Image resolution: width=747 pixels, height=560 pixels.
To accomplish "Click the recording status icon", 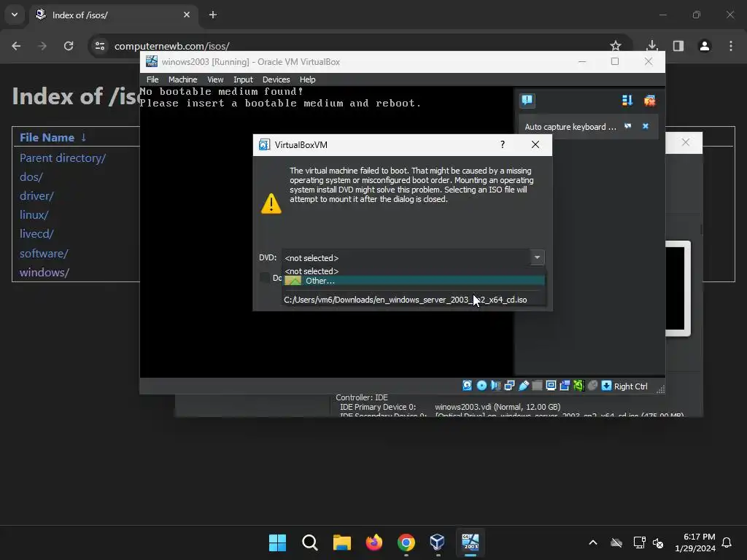I will point(565,386).
